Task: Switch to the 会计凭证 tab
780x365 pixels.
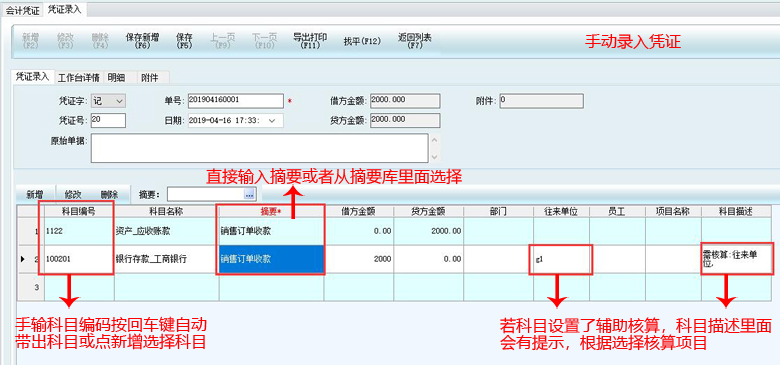Action: point(22,10)
